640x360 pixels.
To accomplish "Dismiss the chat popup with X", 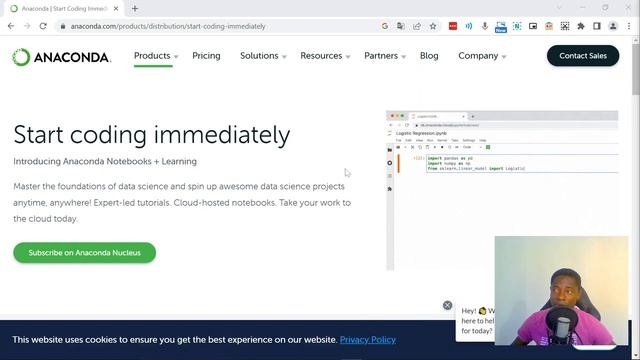I will coord(447,305).
